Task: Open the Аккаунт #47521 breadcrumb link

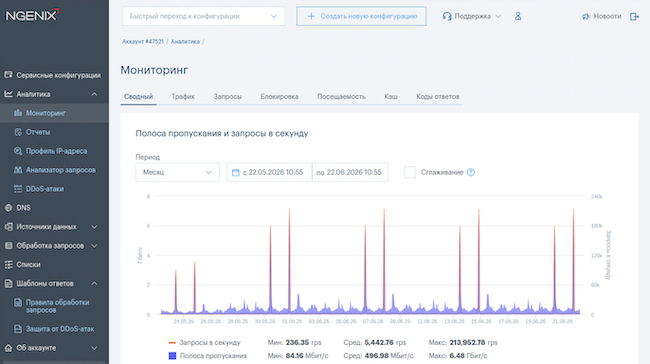Action: pos(143,41)
